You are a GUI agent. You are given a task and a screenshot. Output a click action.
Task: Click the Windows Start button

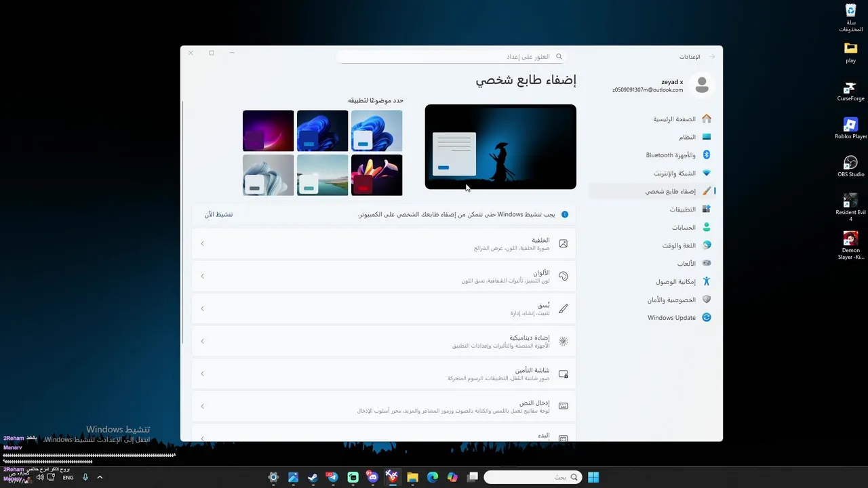tap(593, 477)
